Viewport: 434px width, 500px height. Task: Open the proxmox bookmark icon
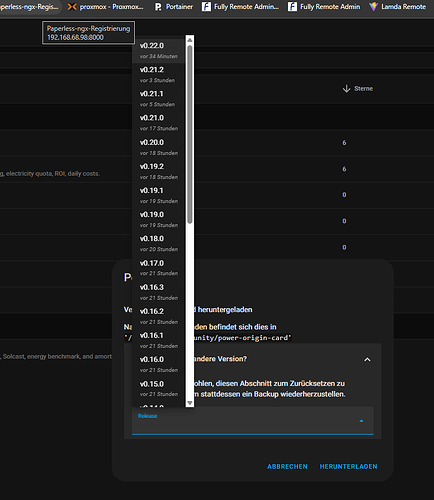(72, 6)
